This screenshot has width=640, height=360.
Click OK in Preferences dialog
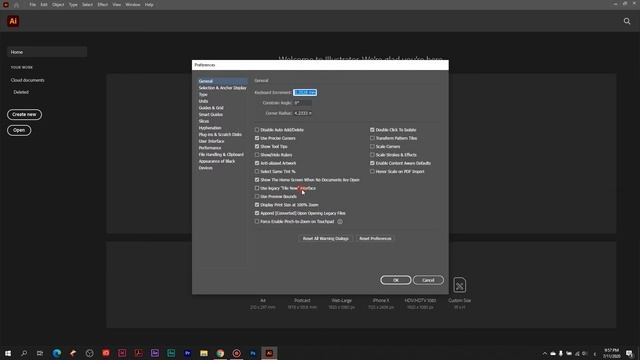point(396,280)
